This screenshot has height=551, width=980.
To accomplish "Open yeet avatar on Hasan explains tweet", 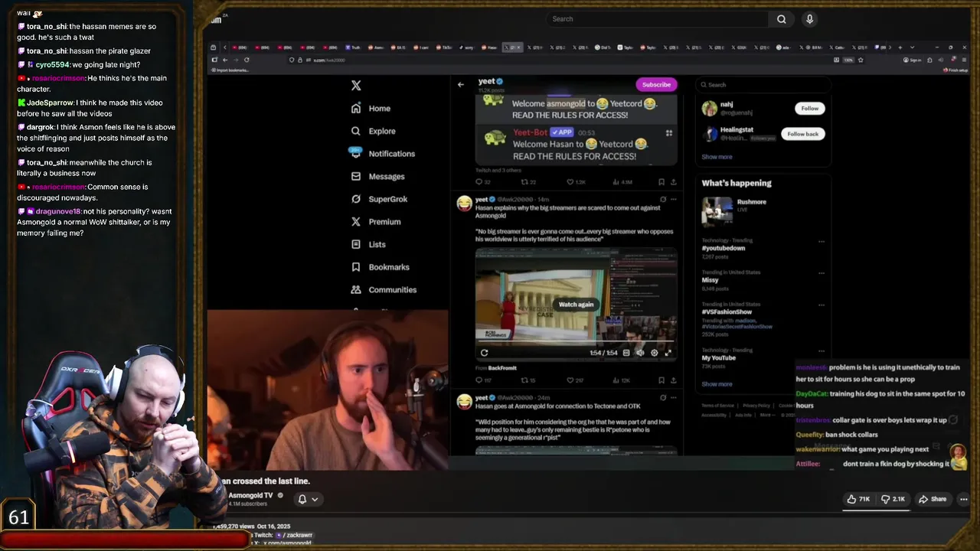I will (x=464, y=203).
